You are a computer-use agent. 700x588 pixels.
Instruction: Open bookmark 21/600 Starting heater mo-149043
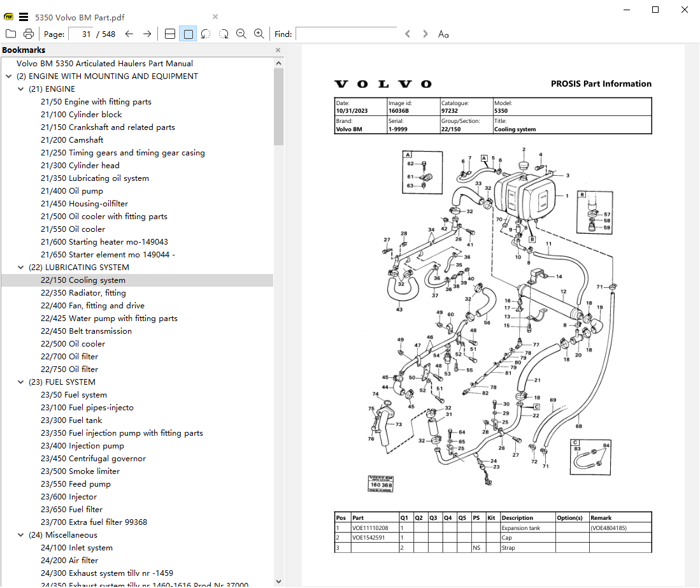(104, 242)
